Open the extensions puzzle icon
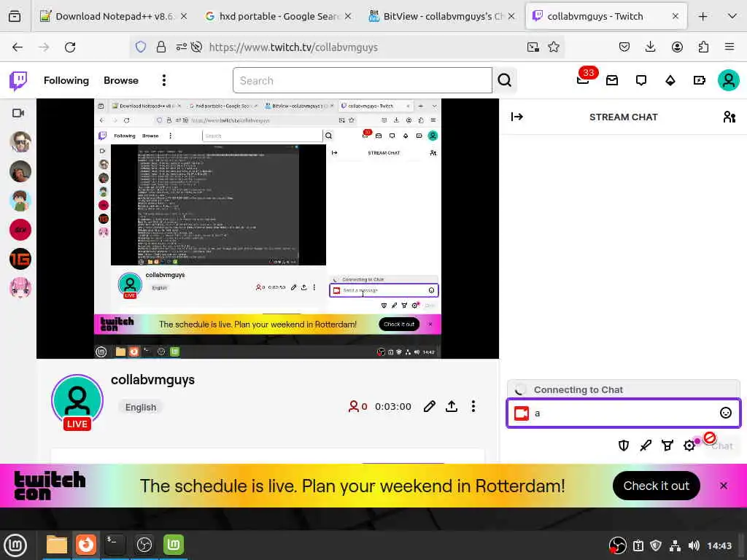747x560 pixels. pos(703,47)
